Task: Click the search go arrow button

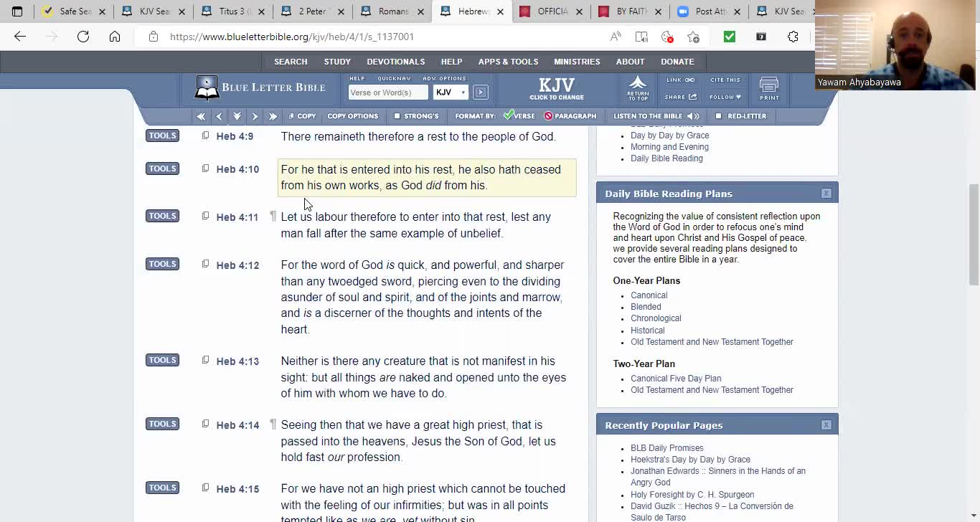Action: point(481,92)
